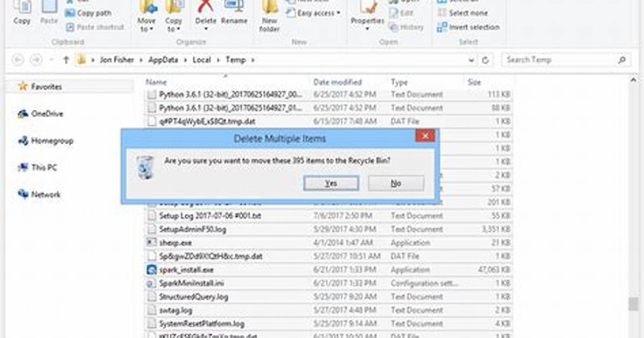Go up one folder level

point(66,60)
